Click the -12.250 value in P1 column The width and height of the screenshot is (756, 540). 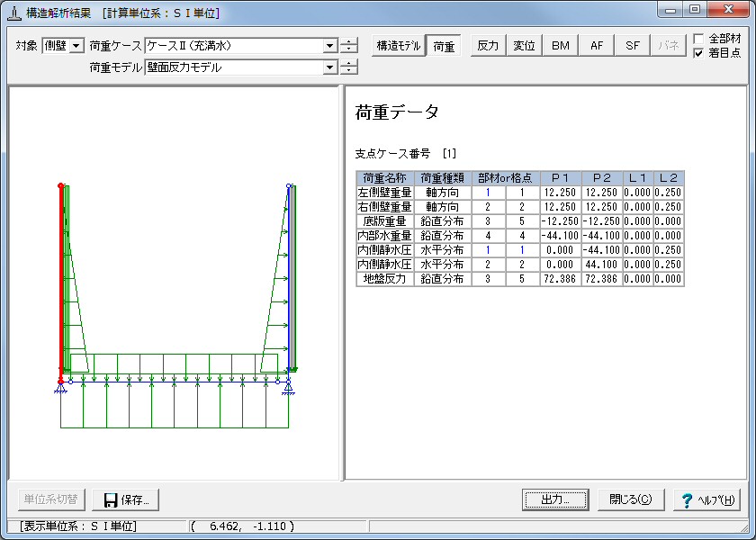click(560, 221)
